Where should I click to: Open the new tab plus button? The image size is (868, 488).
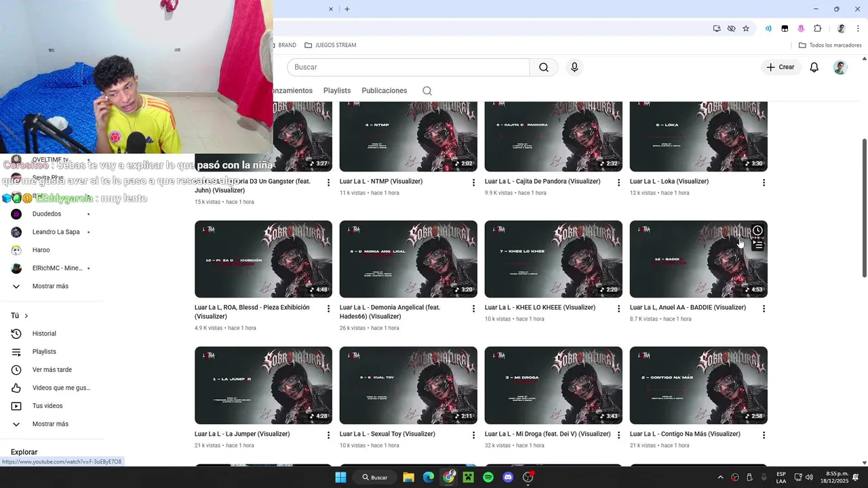point(347,9)
